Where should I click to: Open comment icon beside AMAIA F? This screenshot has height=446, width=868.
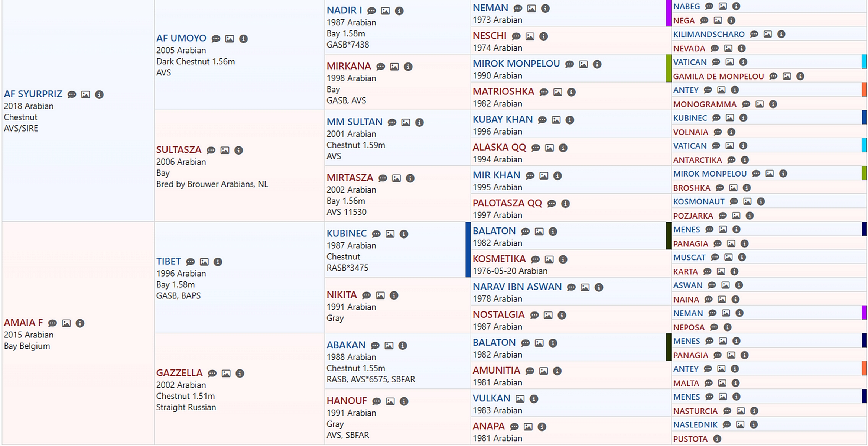52,323
